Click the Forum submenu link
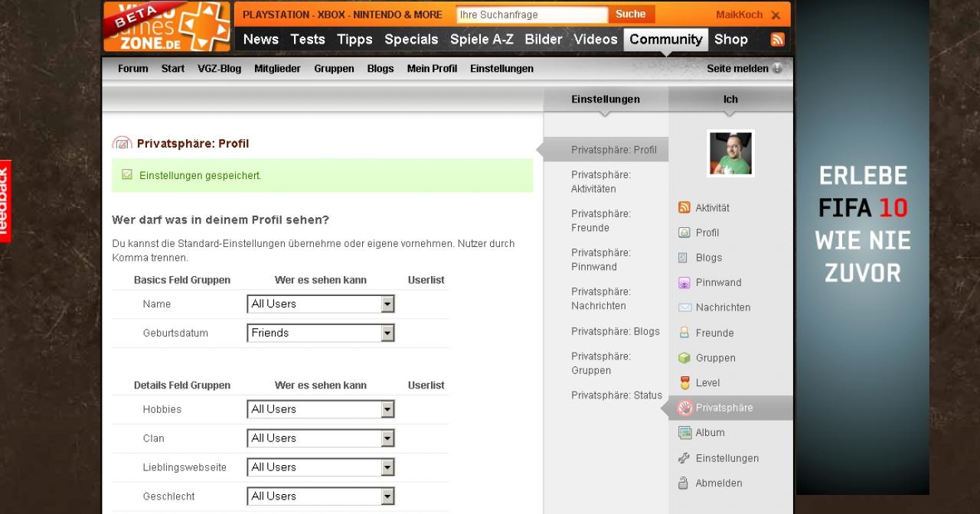 pyautogui.click(x=133, y=69)
